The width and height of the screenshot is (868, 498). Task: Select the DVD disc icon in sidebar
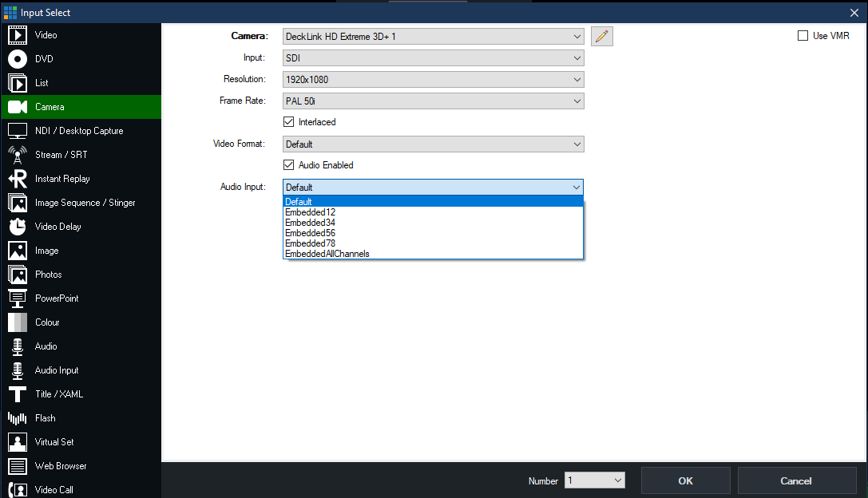18,59
